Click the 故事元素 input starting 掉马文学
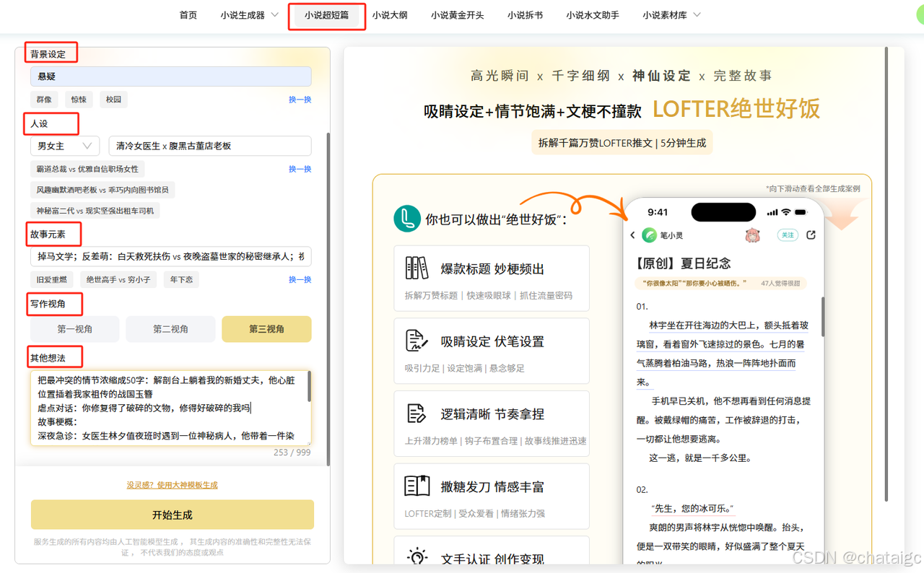Image resolution: width=924 pixels, height=573 pixels. coord(171,256)
